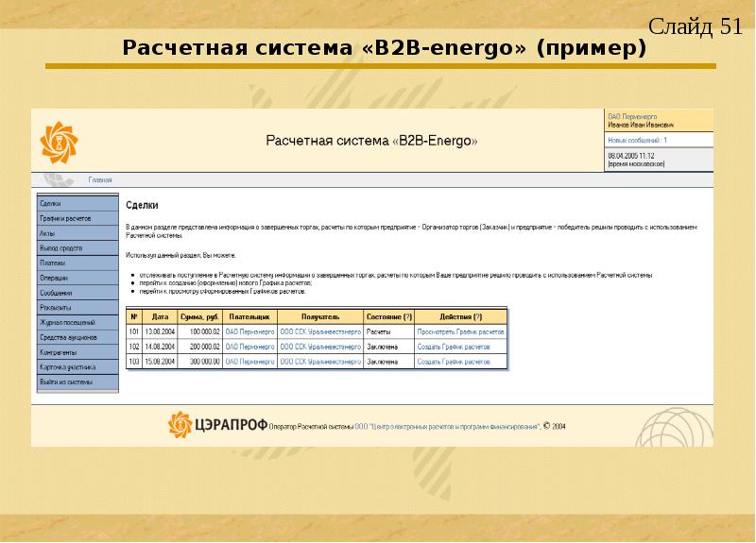Click the orange B2B-Energo logo in the header

click(x=59, y=143)
